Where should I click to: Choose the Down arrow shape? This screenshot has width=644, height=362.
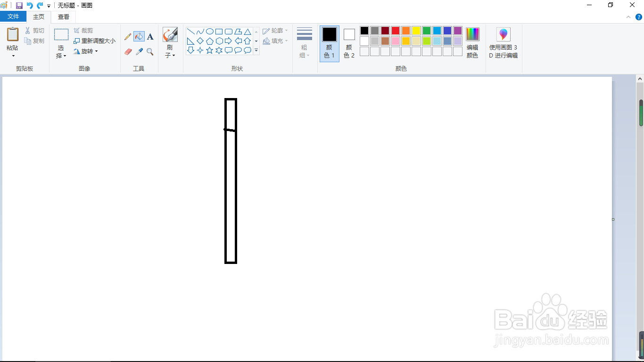pyautogui.click(x=191, y=50)
